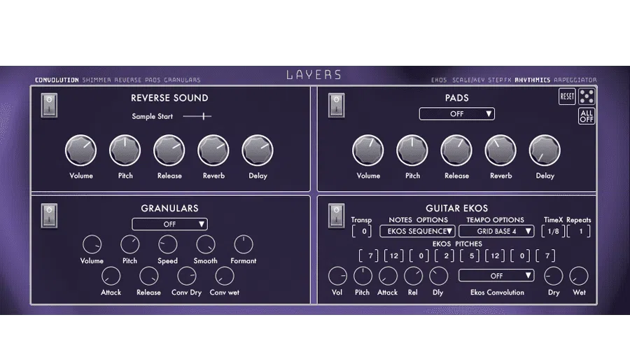Click the Granulars Conv Dry knob

[186, 276]
